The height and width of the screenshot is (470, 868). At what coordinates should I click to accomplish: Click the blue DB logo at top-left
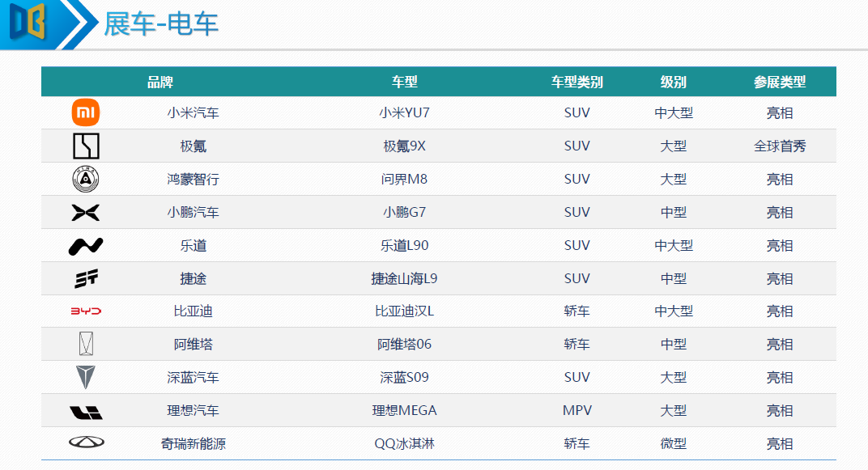(x=28, y=22)
